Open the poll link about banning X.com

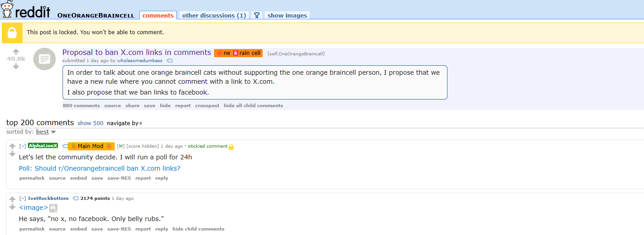(99, 168)
